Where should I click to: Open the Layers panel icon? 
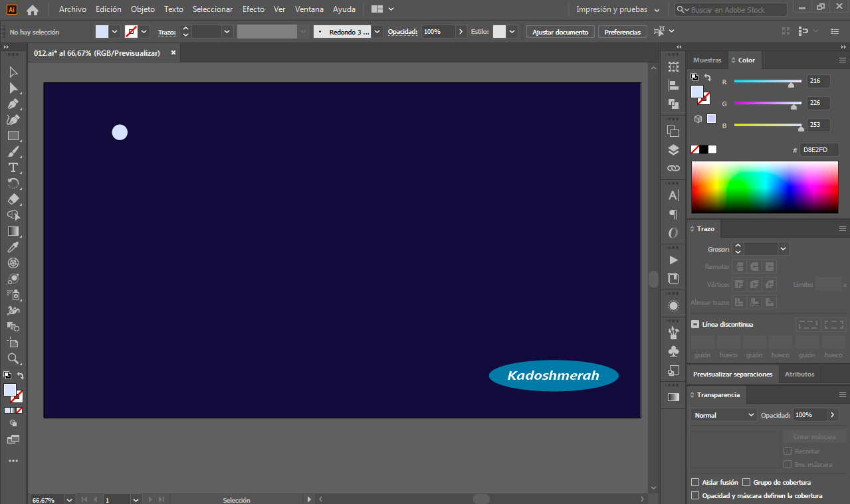click(x=673, y=149)
